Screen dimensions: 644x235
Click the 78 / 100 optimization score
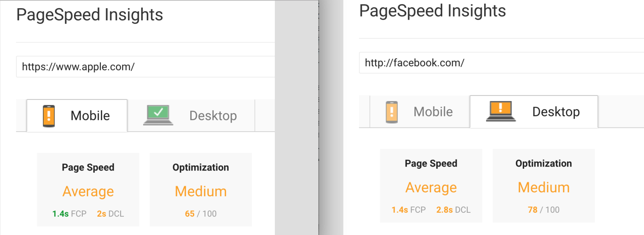coord(544,210)
